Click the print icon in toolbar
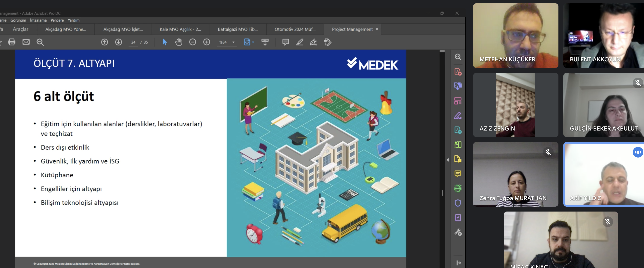The width and height of the screenshot is (644, 268). coord(12,42)
